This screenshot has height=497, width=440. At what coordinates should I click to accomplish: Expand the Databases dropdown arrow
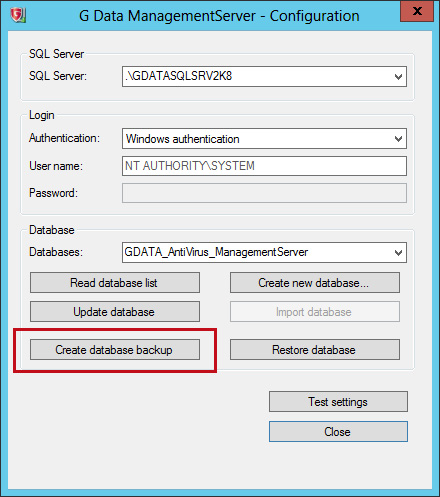tap(398, 253)
